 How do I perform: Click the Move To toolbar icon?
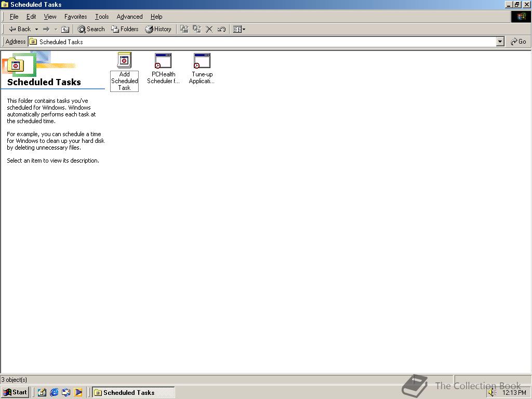click(184, 29)
